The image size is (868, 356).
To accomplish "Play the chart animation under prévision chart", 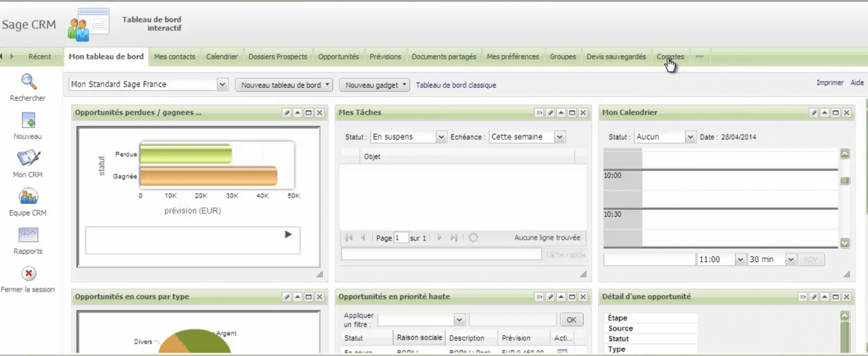I will (288, 234).
